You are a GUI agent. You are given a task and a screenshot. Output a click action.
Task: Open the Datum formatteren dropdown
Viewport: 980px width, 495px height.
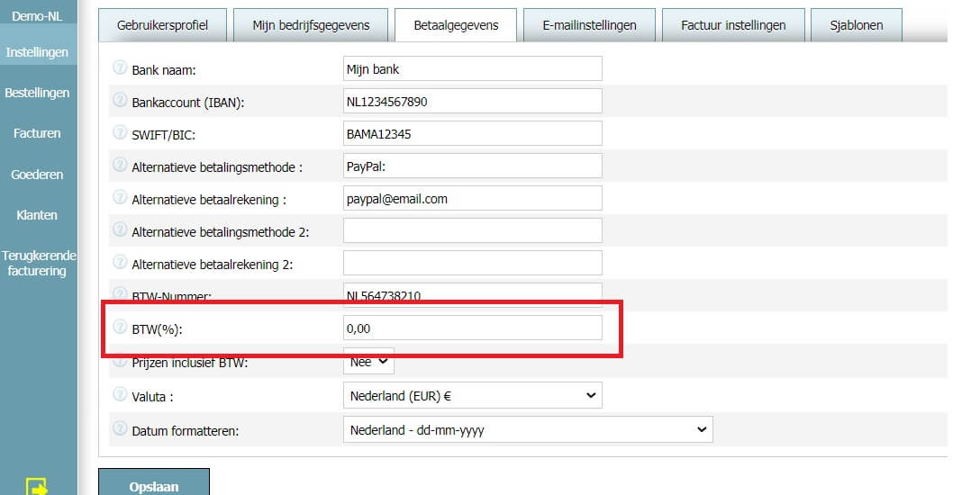pyautogui.click(x=528, y=429)
